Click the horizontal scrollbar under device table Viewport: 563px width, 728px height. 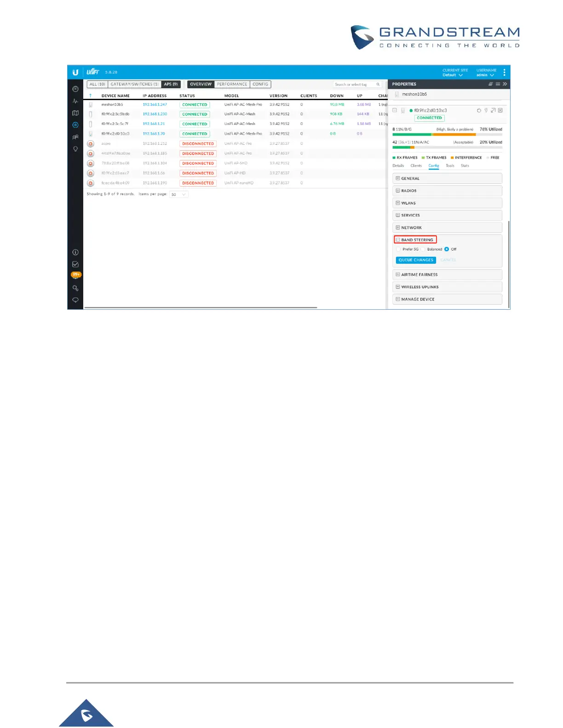[201, 307]
